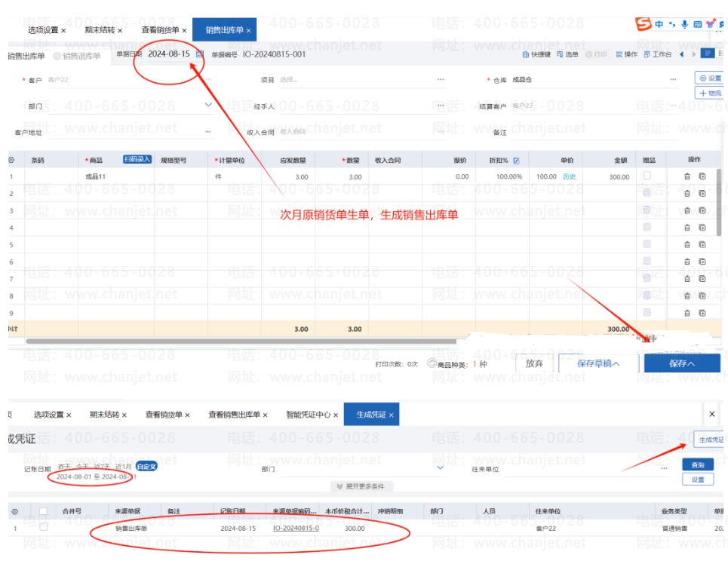Copy row 1 using its duplicate icon
728x570 pixels.
pos(702,176)
